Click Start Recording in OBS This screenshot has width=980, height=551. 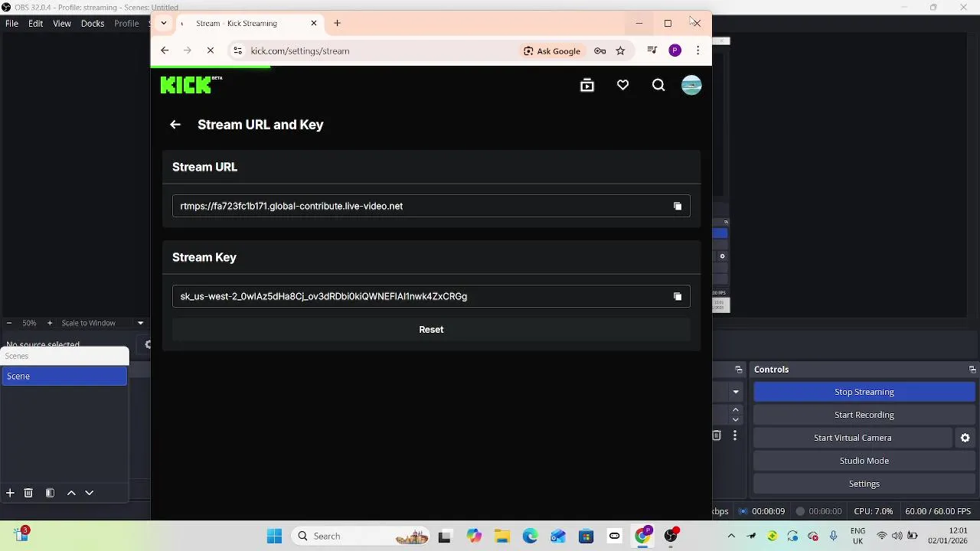tap(864, 415)
